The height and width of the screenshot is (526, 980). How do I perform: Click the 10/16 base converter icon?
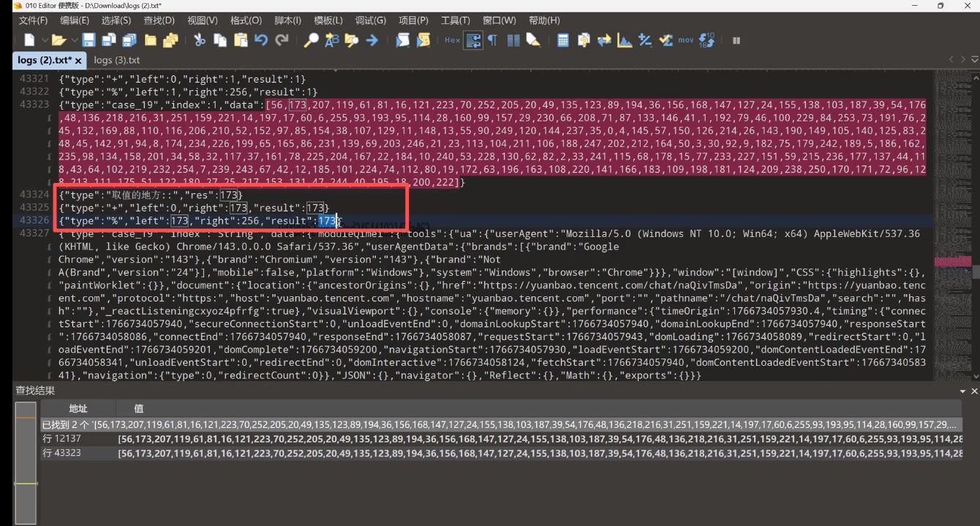[x=706, y=40]
